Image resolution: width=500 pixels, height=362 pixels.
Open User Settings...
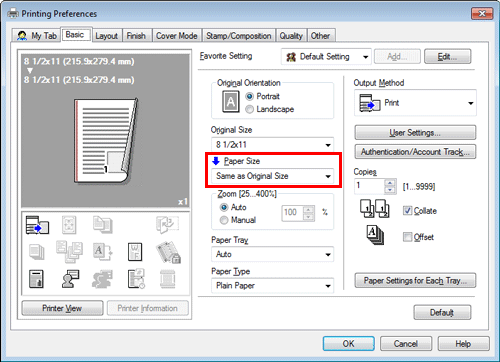pos(415,133)
